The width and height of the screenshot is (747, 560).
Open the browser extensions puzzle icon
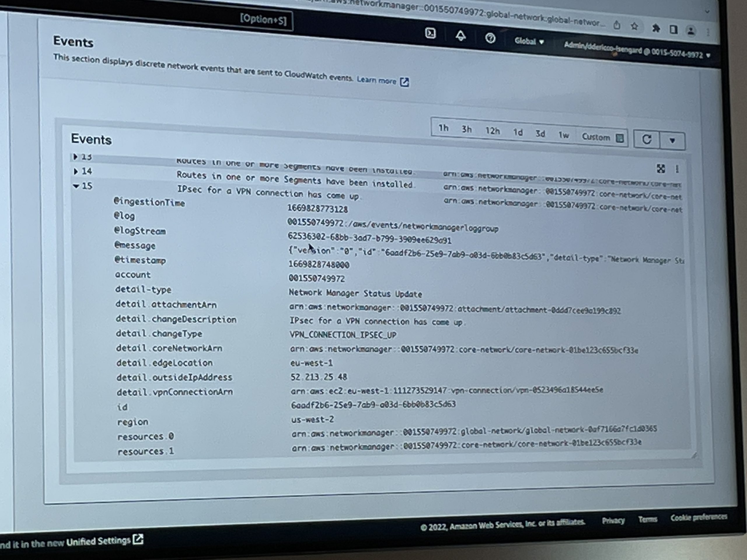point(655,28)
